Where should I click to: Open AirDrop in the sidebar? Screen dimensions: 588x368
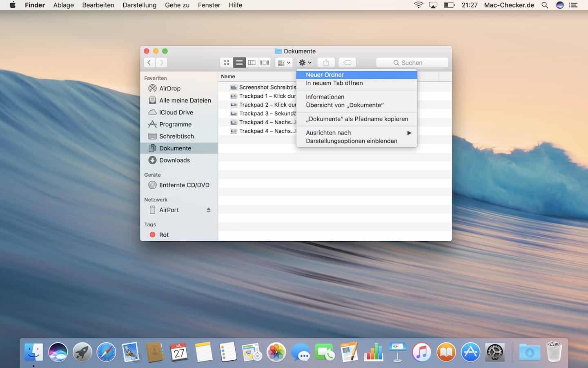coord(179,88)
